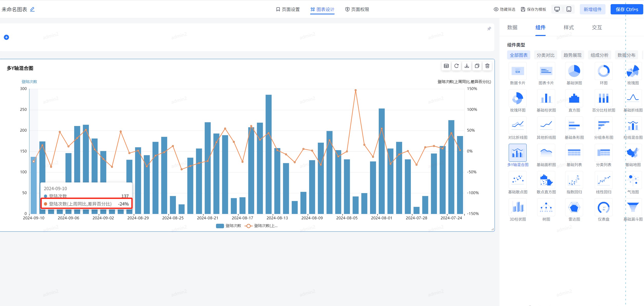Image resolution: width=644 pixels, height=306 pixels.
Task: Choose the 基础条形图 chart type
Action: 574,129
